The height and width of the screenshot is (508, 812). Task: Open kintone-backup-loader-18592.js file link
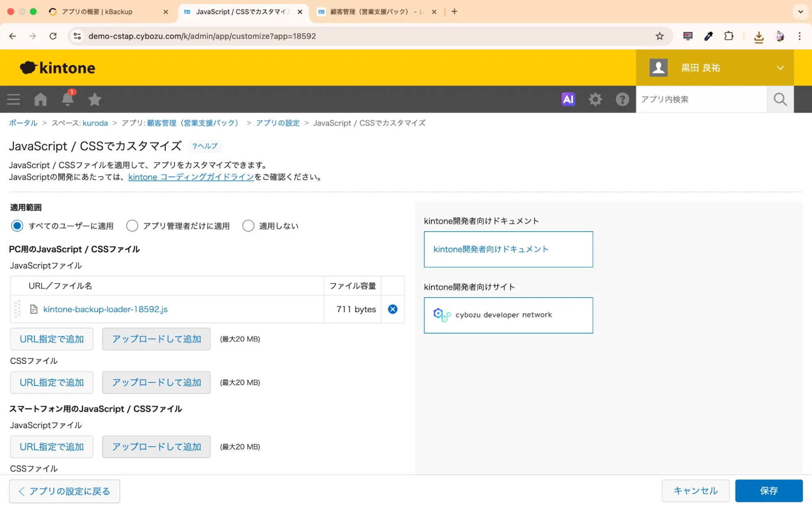click(x=105, y=309)
